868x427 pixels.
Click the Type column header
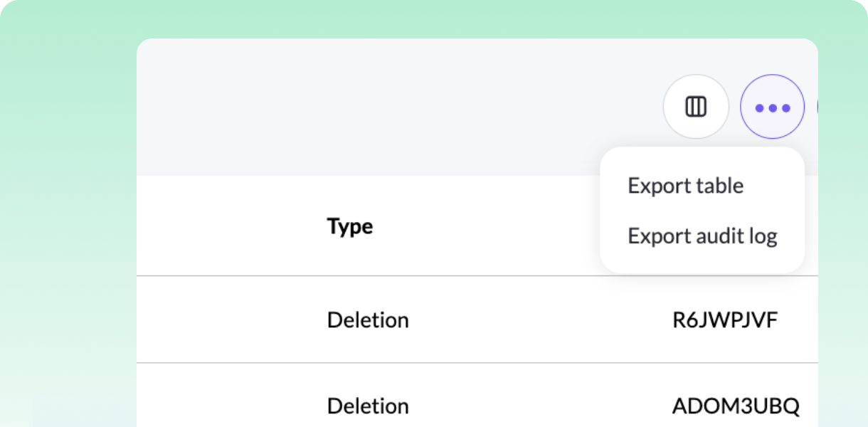tap(350, 226)
